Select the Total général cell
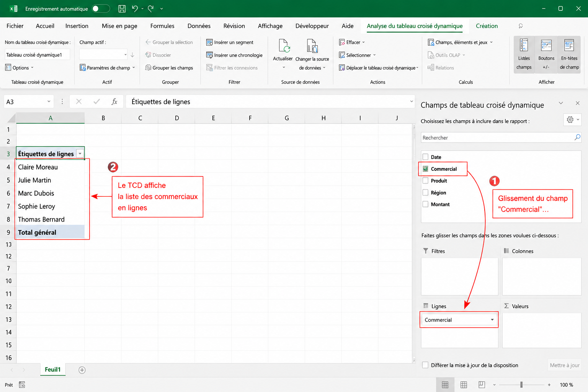This screenshot has width=588, height=392. 50,232
